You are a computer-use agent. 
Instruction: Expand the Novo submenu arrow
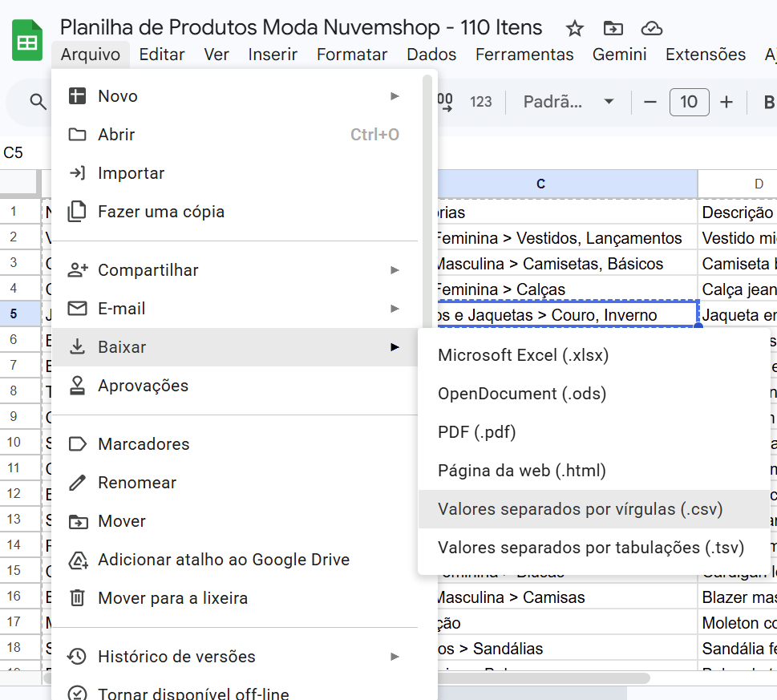[x=395, y=96]
